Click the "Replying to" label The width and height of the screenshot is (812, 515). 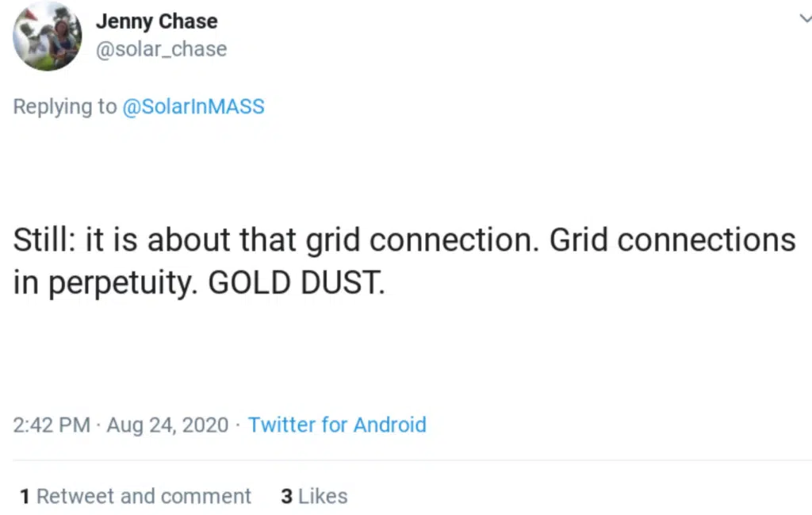pyautogui.click(x=65, y=106)
